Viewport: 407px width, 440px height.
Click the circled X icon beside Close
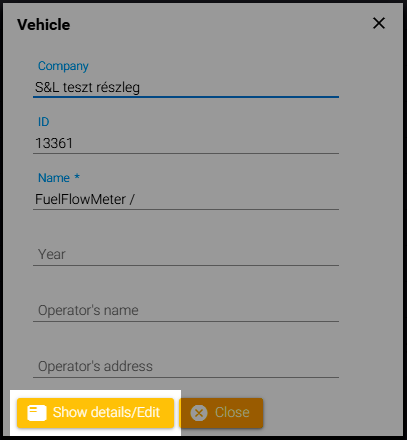tap(199, 413)
